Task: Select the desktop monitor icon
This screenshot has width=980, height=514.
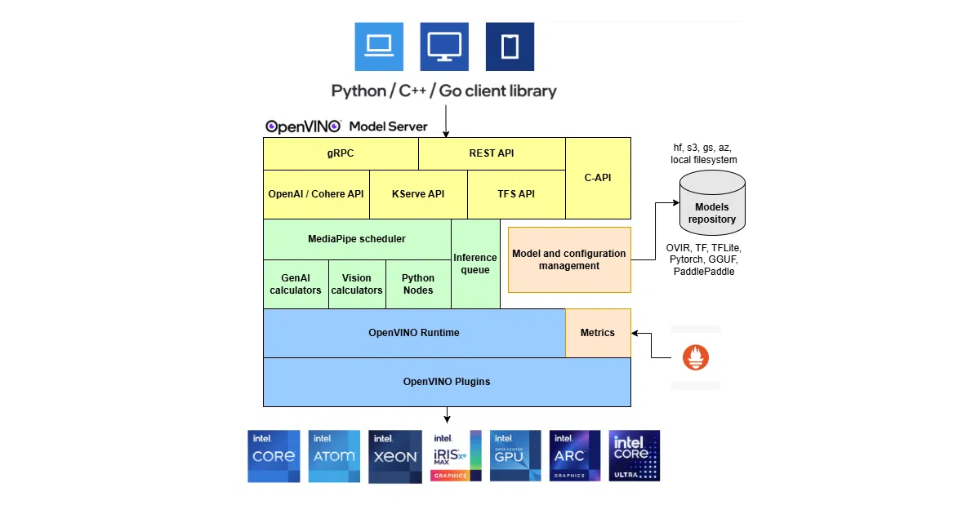Action: [x=444, y=46]
